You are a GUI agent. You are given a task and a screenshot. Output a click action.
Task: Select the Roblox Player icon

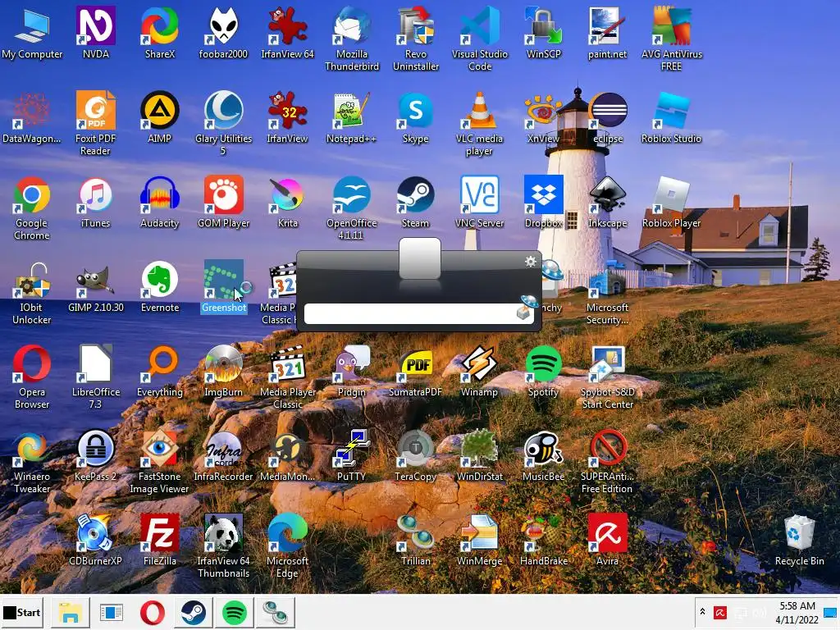pyautogui.click(x=671, y=202)
